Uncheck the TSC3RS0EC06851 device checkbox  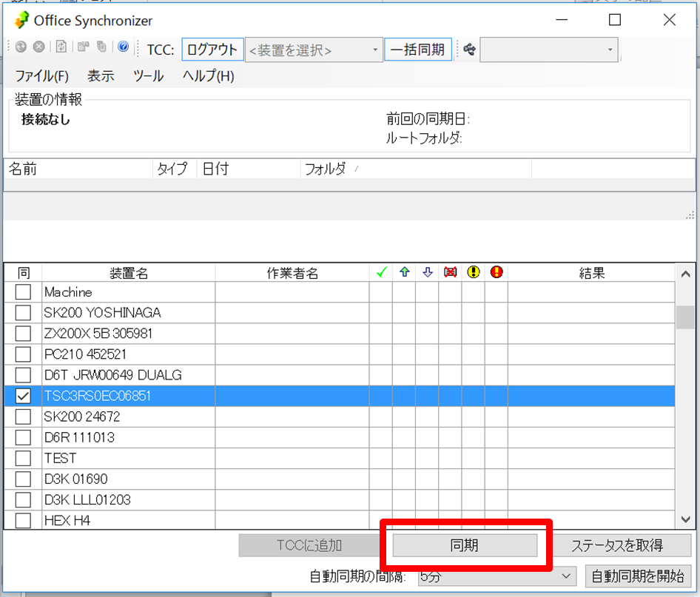point(23,397)
